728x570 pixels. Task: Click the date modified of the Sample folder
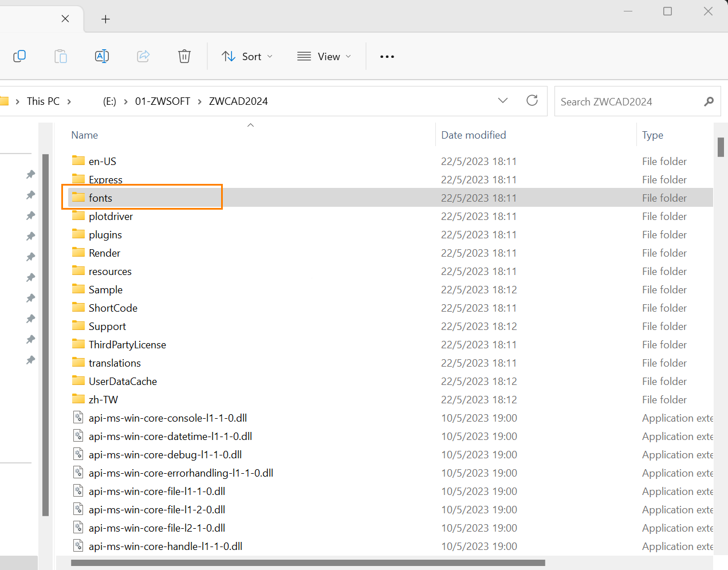pos(479,289)
